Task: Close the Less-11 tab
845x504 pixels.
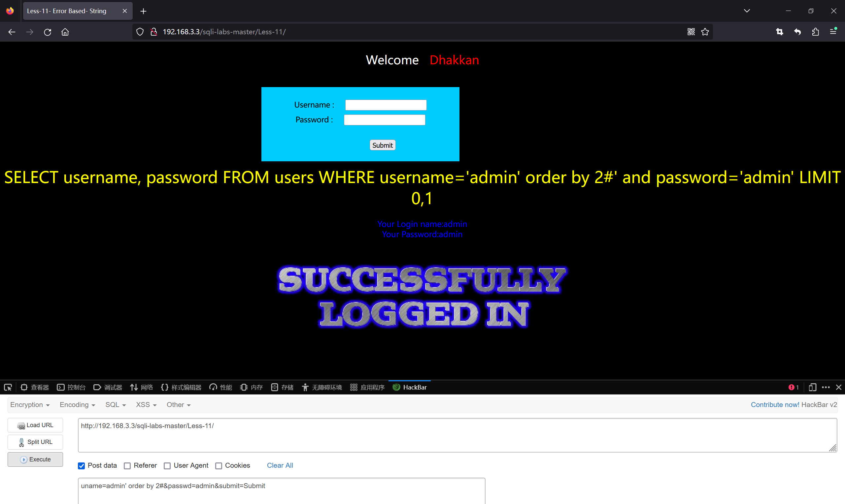Action: coord(125,11)
